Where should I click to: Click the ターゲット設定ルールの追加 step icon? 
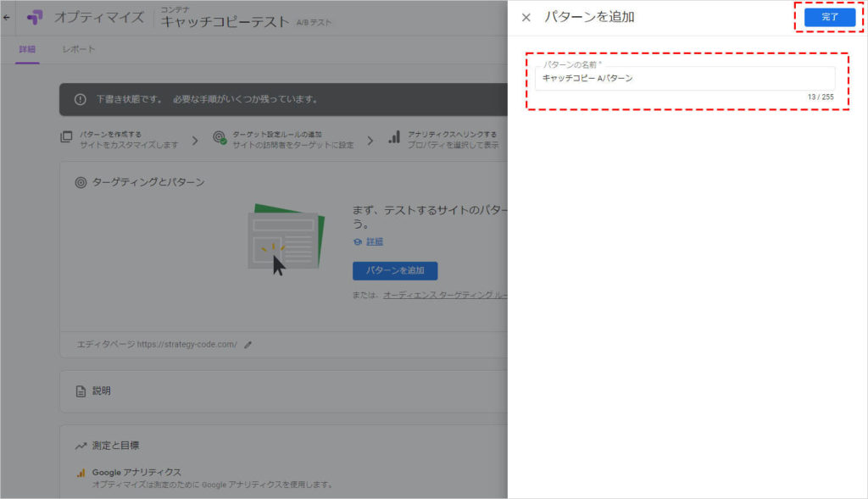click(220, 138)
